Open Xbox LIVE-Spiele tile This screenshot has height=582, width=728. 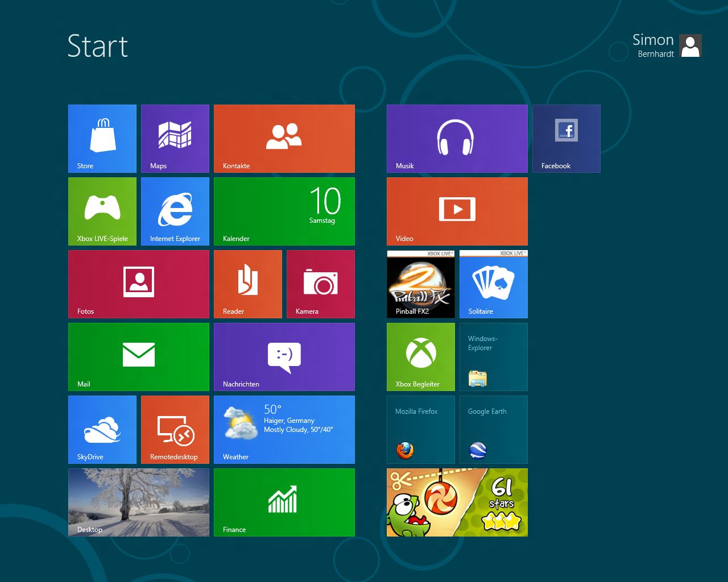(102, 211)
